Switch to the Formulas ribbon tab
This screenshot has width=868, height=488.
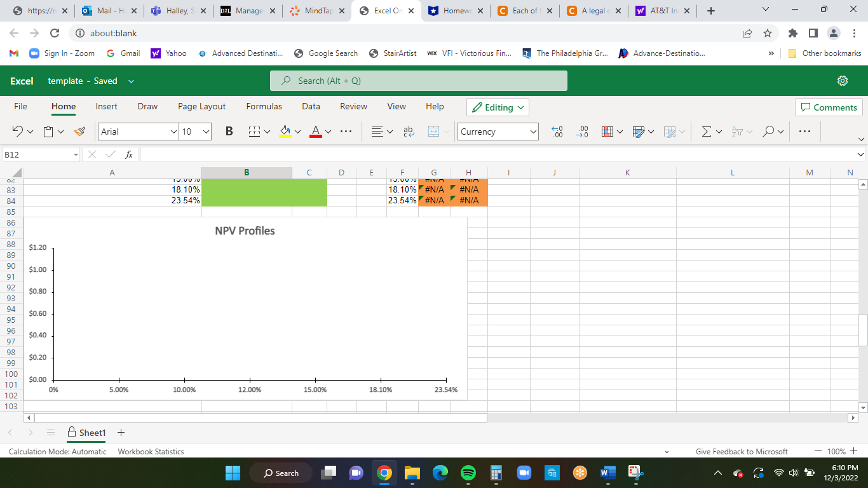[x=264, y=106]
